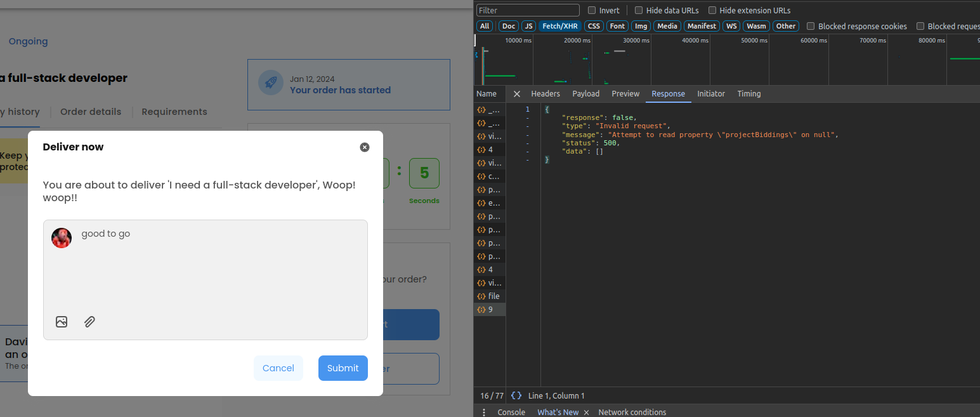Select the JS resource type filter
The width and height of the screenshot is (980, 417).
point(528,26)
